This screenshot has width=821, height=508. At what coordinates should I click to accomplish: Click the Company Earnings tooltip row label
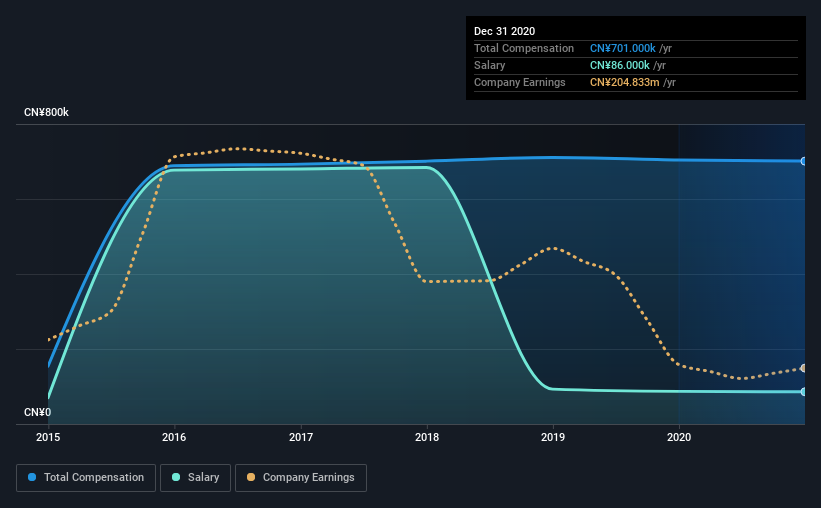tap(519, 82)
